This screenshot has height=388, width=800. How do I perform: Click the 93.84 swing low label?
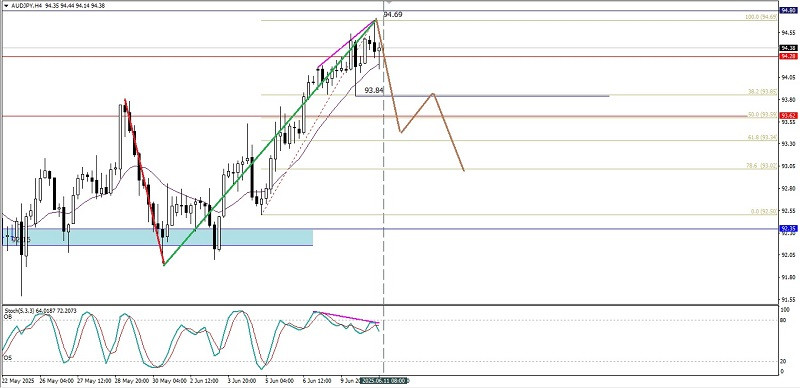pos(374,90)
